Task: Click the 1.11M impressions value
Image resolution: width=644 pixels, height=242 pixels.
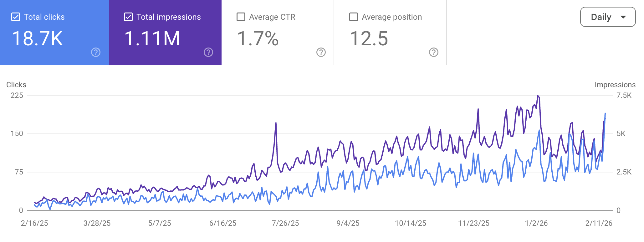Action: 152,38
